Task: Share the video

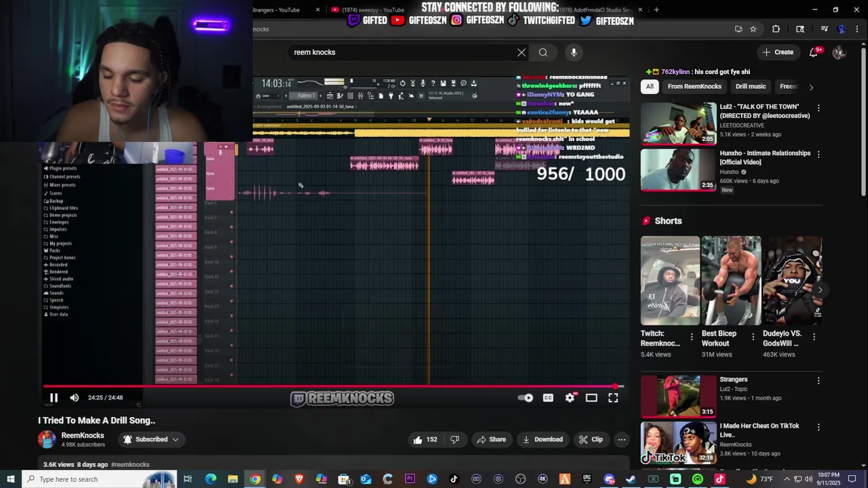Action: pyautogui.click(x=491, y=439)
